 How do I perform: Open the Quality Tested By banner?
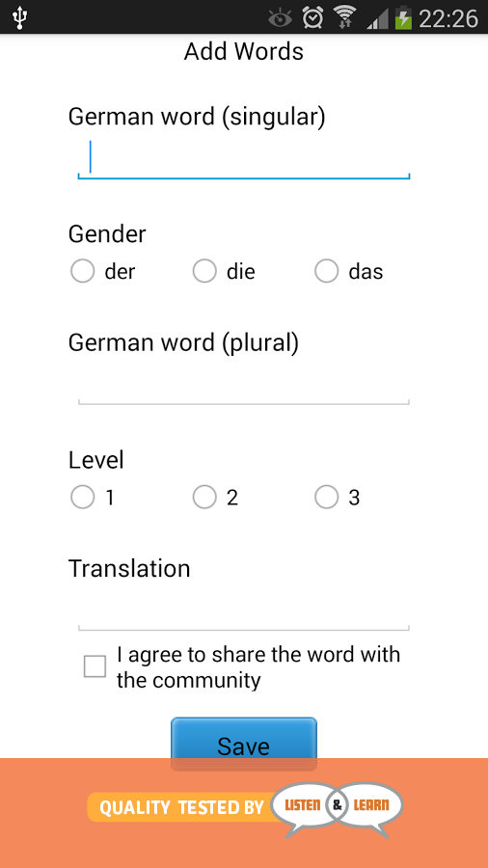244,809
